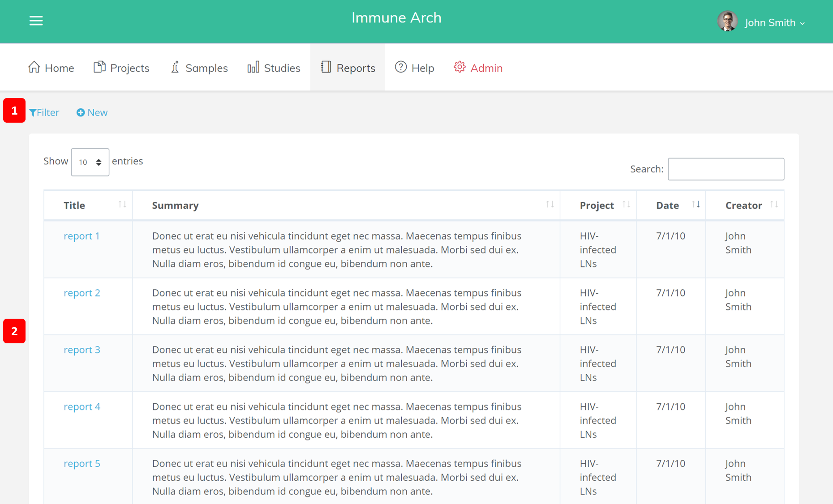Image resolution: width=833 pixels, height=504 pixels.
Task: Click the Samples microscope icon
Action: [175, 67]
